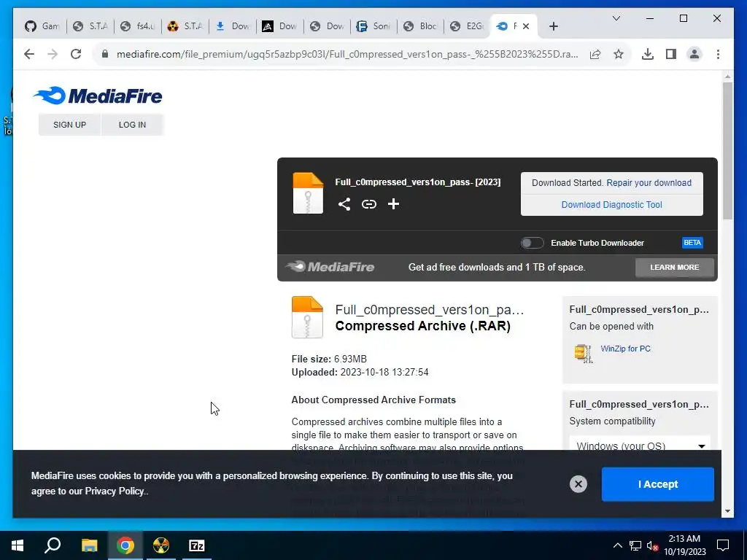
Task: Switch to the 'Bloc' tab
Action: pyautogui.click(x=421, y=26)
